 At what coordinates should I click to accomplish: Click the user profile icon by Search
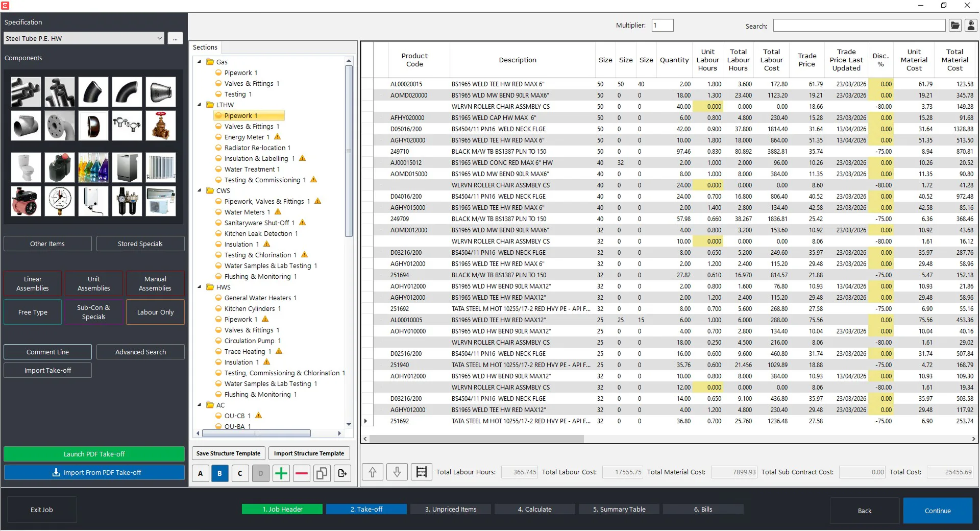(x=971, y=26)
